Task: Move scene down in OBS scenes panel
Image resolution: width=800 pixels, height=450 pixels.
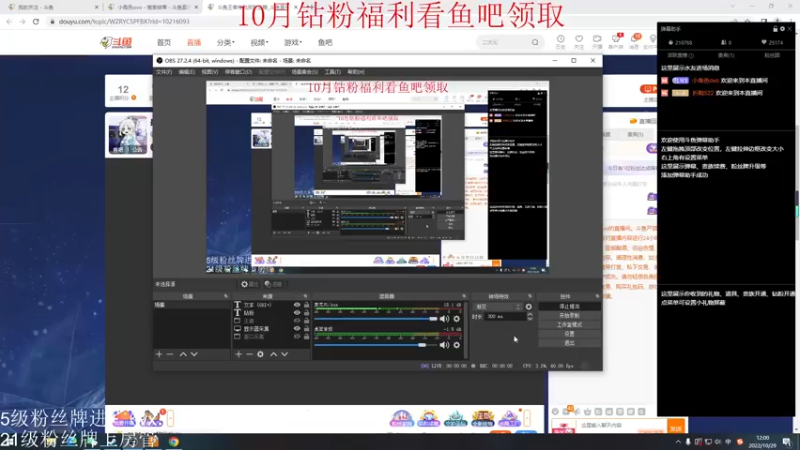Action: 194,354
